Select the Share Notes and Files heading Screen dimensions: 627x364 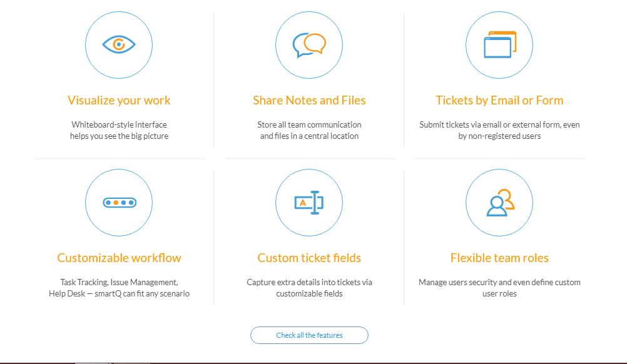tap(309, 100)
